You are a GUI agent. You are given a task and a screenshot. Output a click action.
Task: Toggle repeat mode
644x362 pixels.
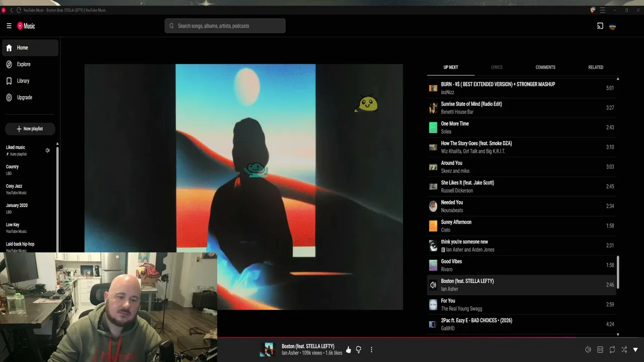(x=612, y=349)
